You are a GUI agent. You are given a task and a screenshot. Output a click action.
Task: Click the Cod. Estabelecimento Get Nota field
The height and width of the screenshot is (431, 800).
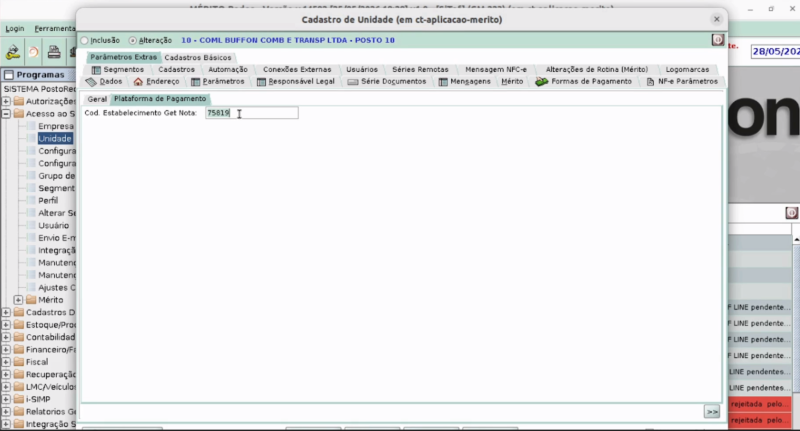[252, 113]
